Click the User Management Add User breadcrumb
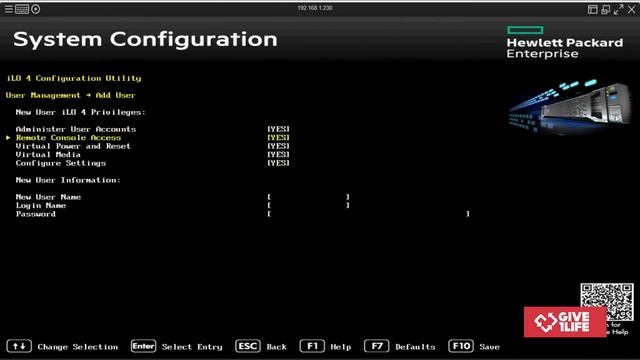Screen dimensions: 640x360 pyautogui.click(x=71, y=95)
